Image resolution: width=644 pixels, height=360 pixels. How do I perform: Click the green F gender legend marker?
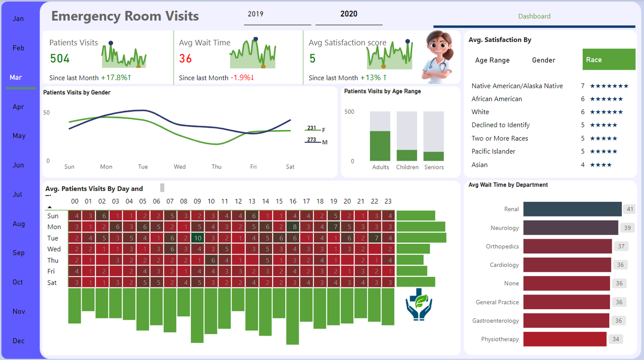pos(312,130)
